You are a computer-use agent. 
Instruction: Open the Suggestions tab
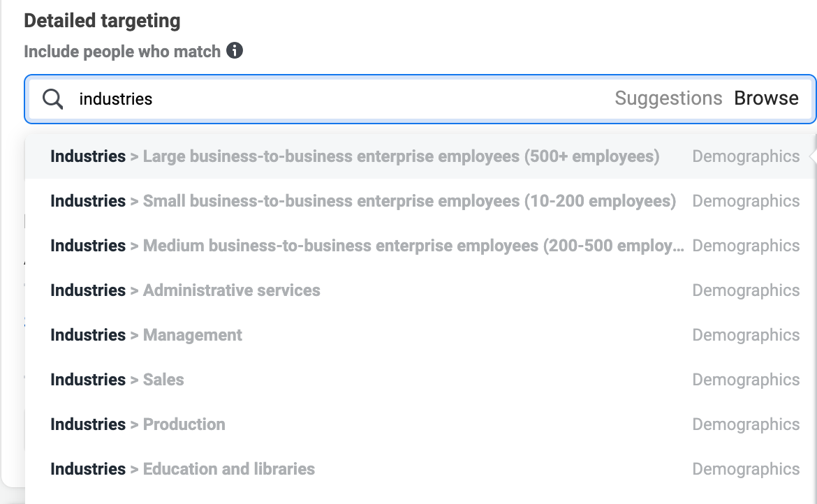[668, 98]
